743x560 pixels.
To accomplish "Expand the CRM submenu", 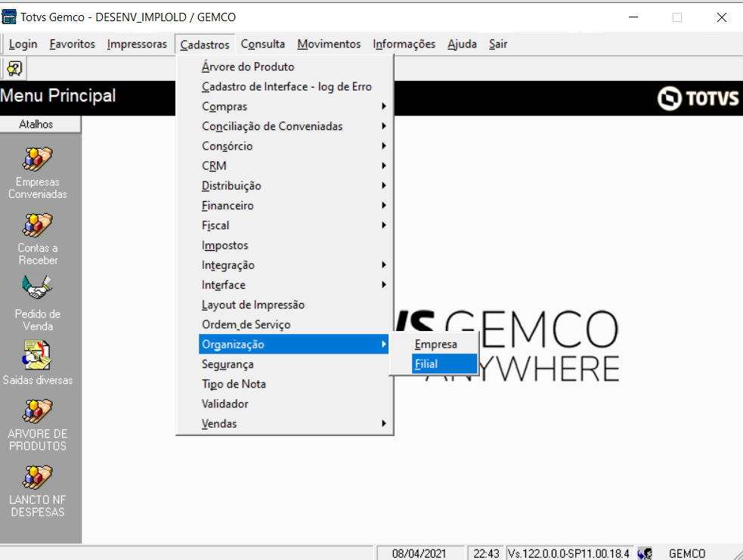I will click(294, 166).
